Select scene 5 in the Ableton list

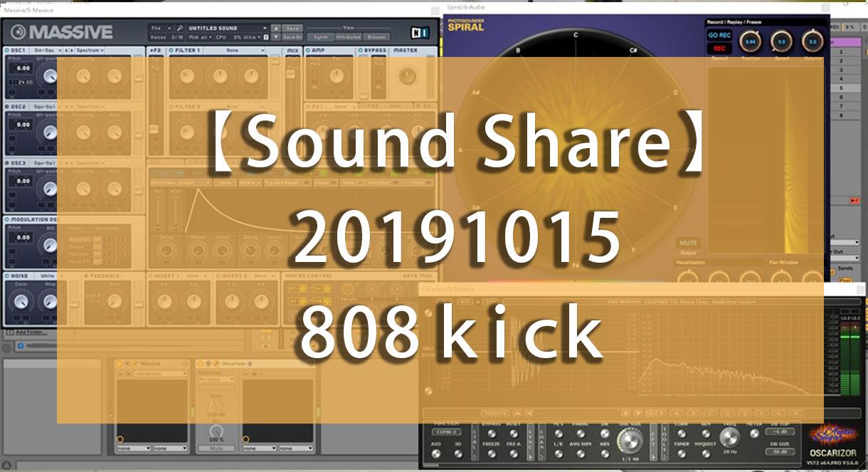point(840,88)
